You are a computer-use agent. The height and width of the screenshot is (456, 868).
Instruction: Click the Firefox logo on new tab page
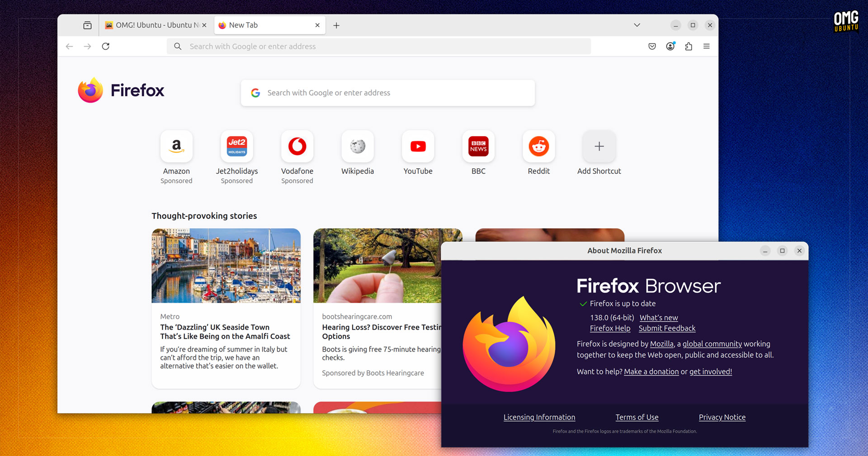coord(121,90)
